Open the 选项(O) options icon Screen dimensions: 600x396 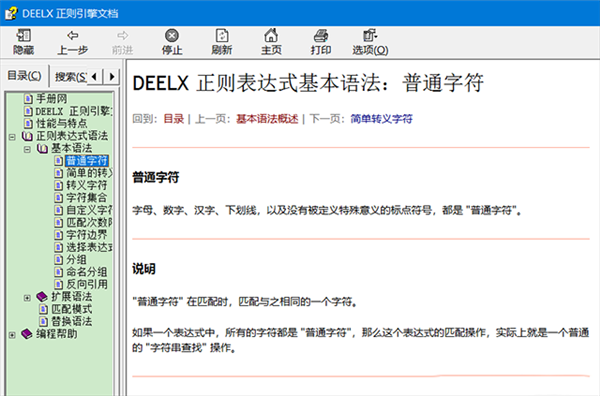click(370, 36)
